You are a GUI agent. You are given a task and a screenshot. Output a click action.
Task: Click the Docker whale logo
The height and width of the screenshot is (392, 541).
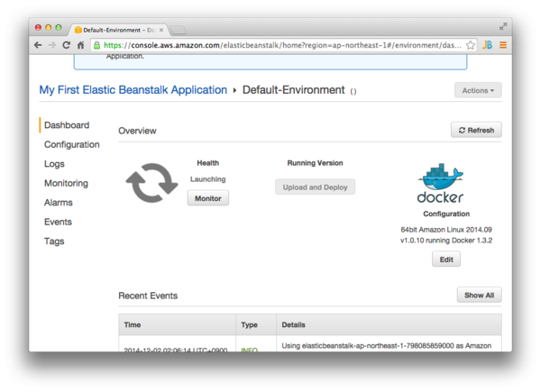coord(441,183)
